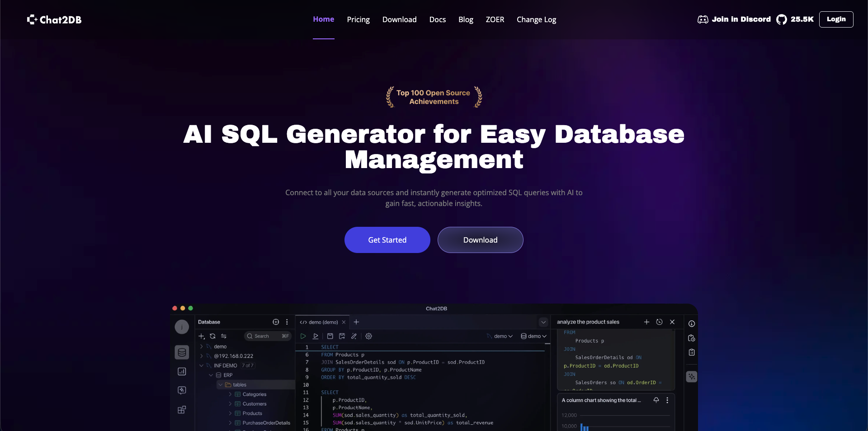The image size is (868, 431).
Task: Open editor settings gear icon
Action: pos(369,336)
